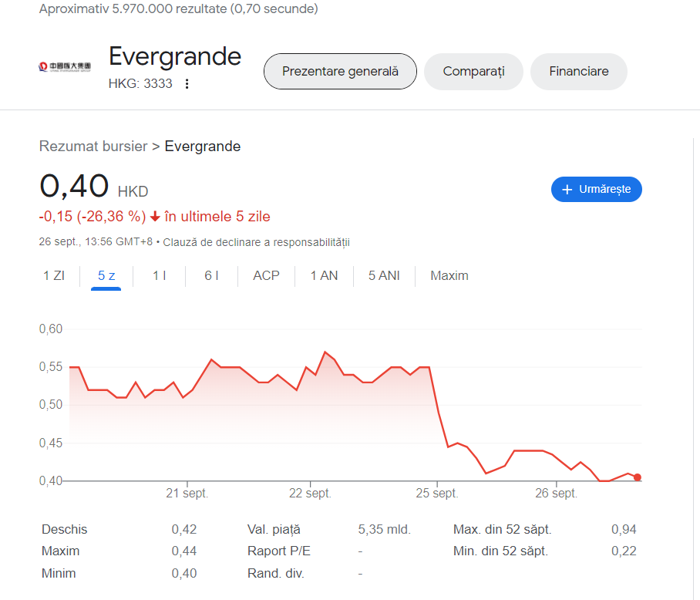
Task: Click the Evergrande company title
Action: click(175, 56)
